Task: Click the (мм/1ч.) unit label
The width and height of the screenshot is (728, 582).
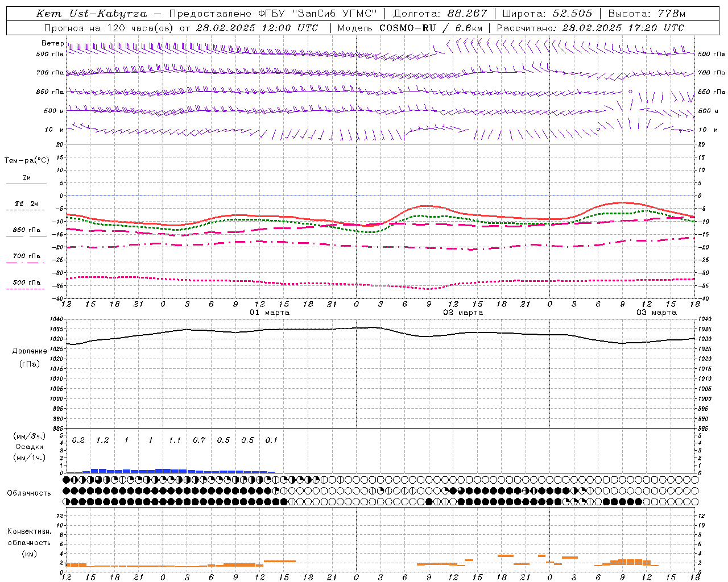Action: (x=30, y=458)
